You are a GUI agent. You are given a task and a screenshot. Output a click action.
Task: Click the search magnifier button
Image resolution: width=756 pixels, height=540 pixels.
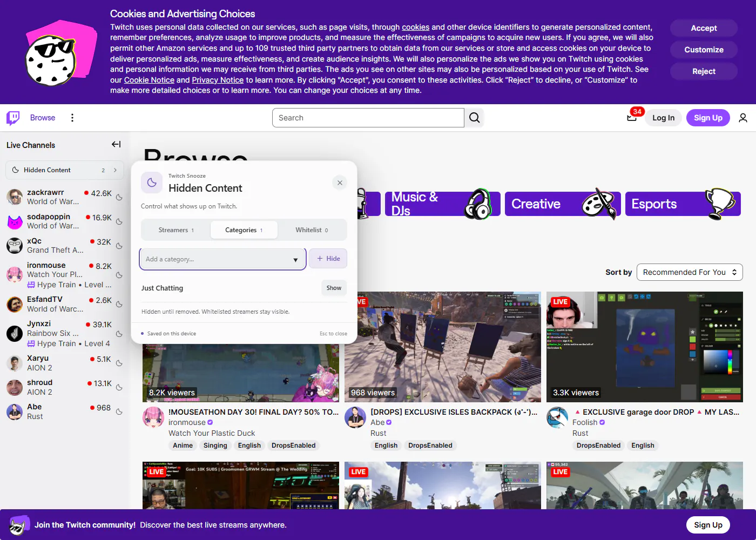474,118
